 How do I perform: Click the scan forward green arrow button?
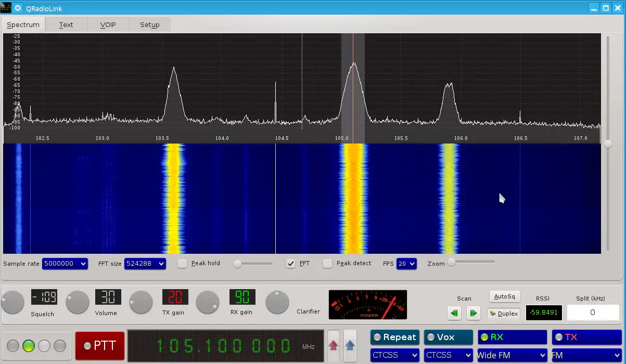(x=473, y=313)
